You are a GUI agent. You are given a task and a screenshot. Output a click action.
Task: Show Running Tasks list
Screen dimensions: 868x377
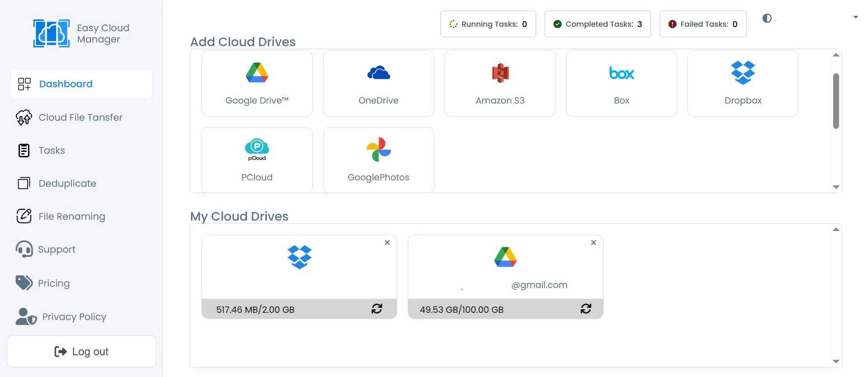click(488, 24)
